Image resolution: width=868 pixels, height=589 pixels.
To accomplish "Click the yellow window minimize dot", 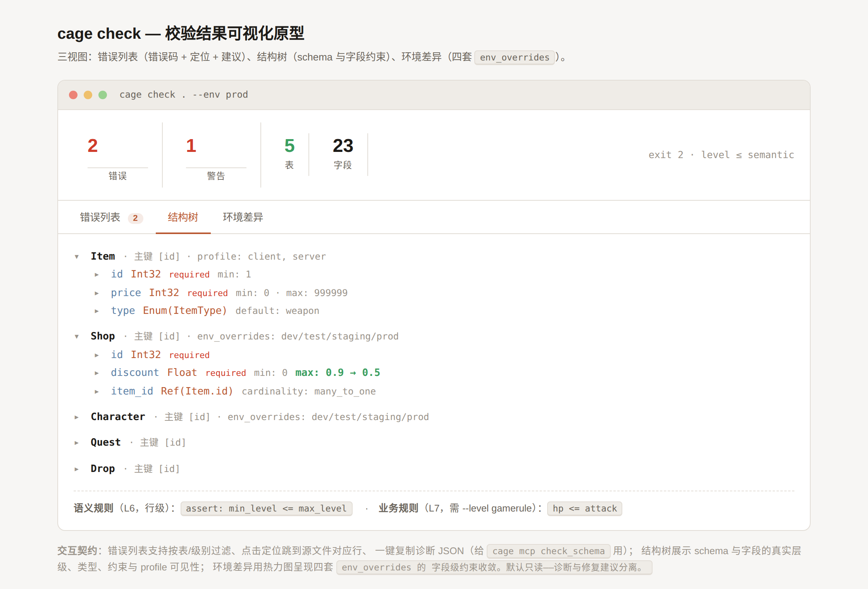I will click(x=88, y=95).
